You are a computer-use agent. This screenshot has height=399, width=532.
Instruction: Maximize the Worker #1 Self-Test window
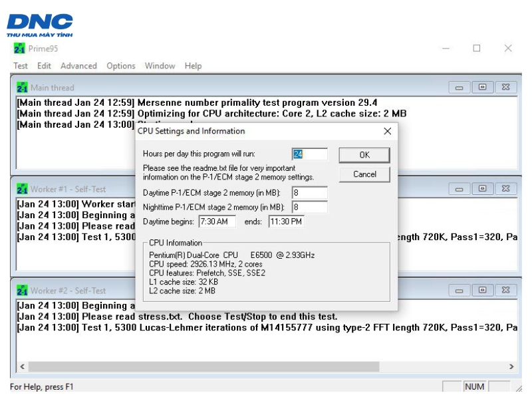pos(482,189)
